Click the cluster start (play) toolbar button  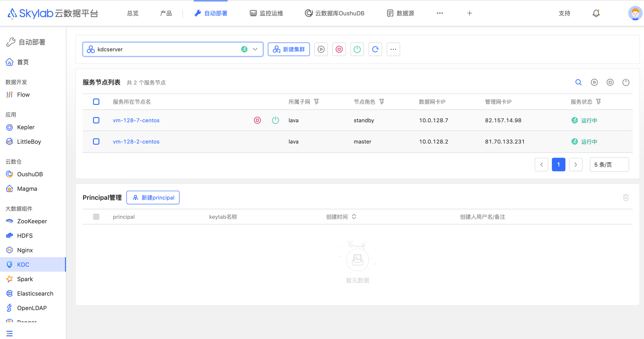pyautogui.click(x=321, y=49)
